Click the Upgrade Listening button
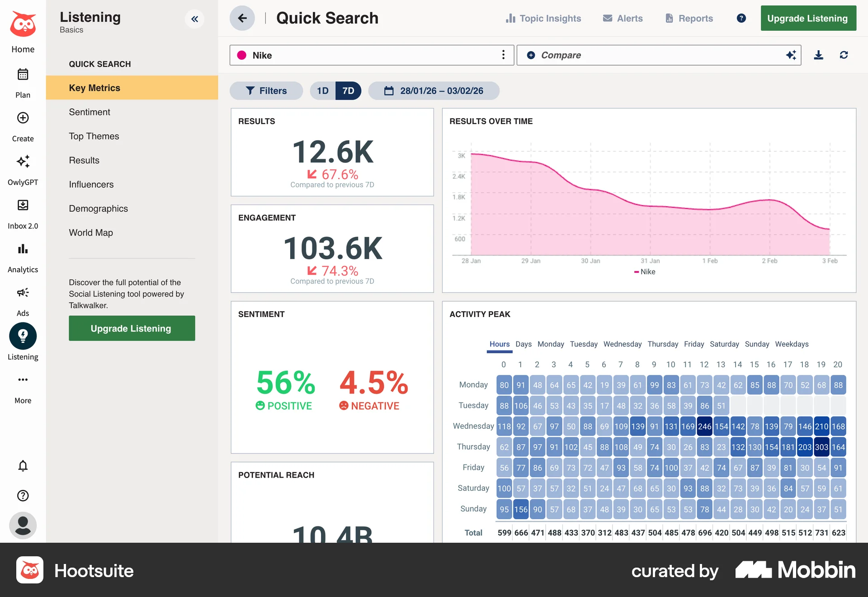The image size is (868, 597). (x=808, y=18)
